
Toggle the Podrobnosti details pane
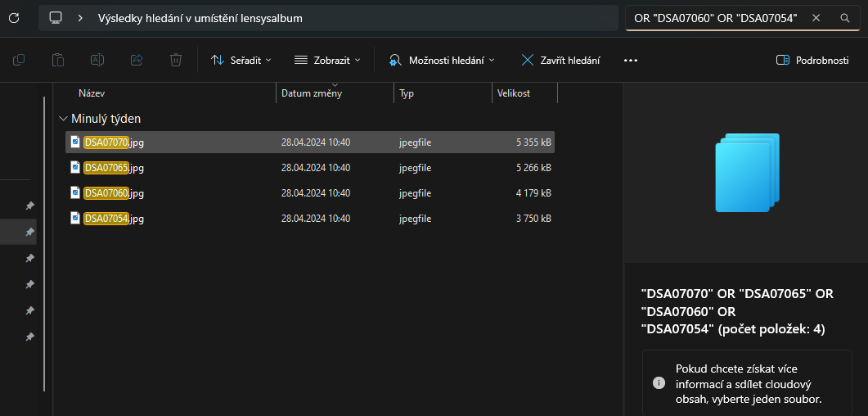812,61
